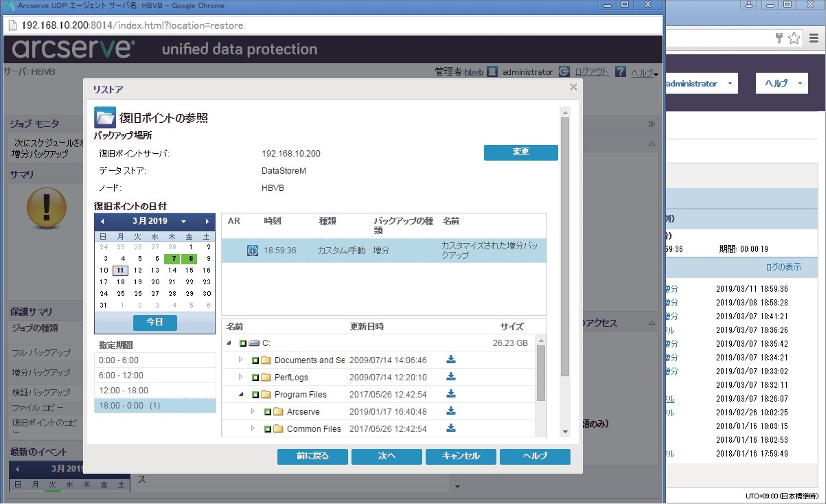Open the month dropdown next to 3月 2019
This screenshot has height=504, width=826.
click(183, 222)
